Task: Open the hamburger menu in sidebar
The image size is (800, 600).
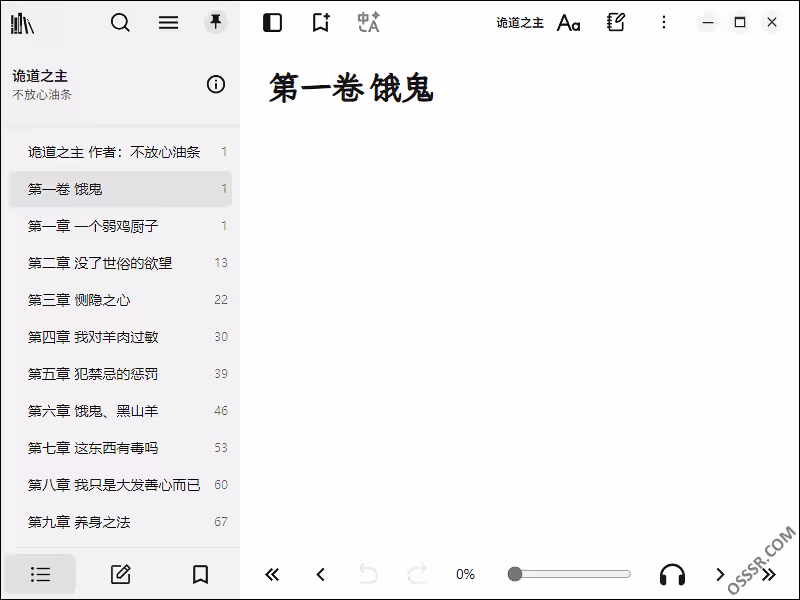Action: [168, 22]
